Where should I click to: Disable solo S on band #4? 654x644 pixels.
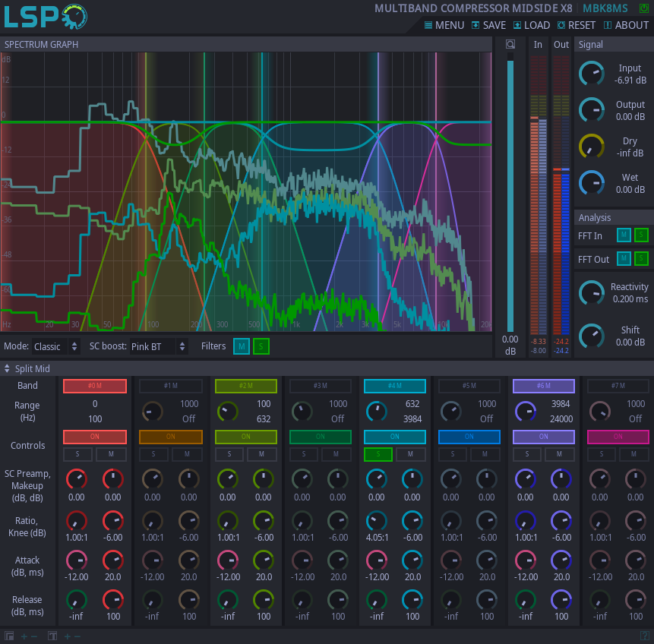pos(378,454)
